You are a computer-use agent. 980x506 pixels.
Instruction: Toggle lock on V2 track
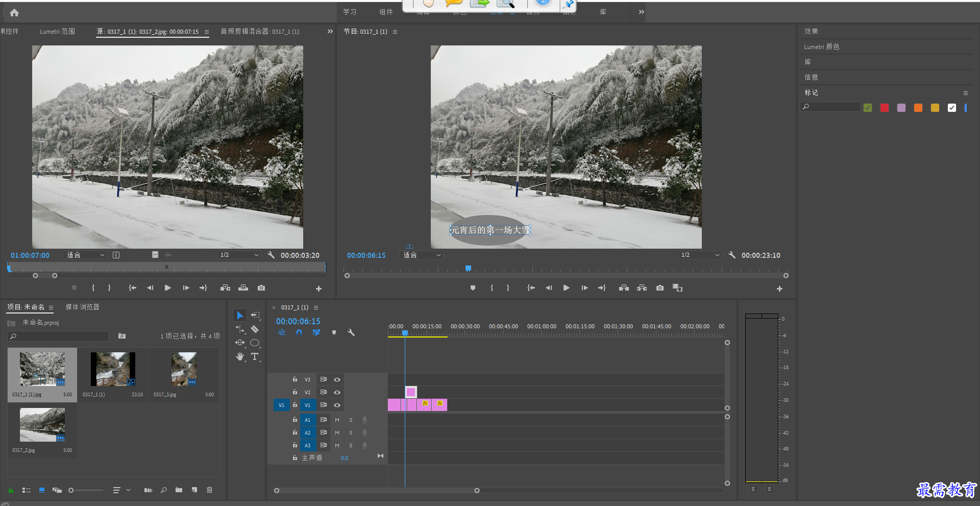(295, 392)
